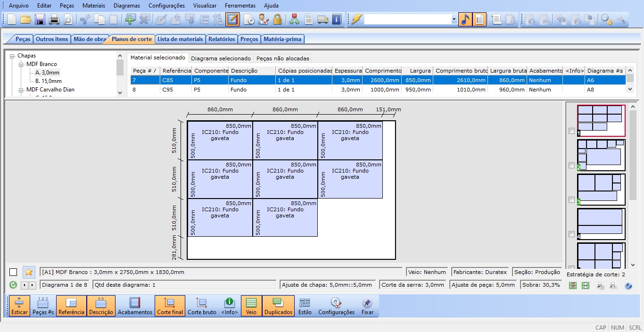Viewport: 644px width, 332px height.
Task: Click the padlock lock icon
Action: tap(277, 19)
